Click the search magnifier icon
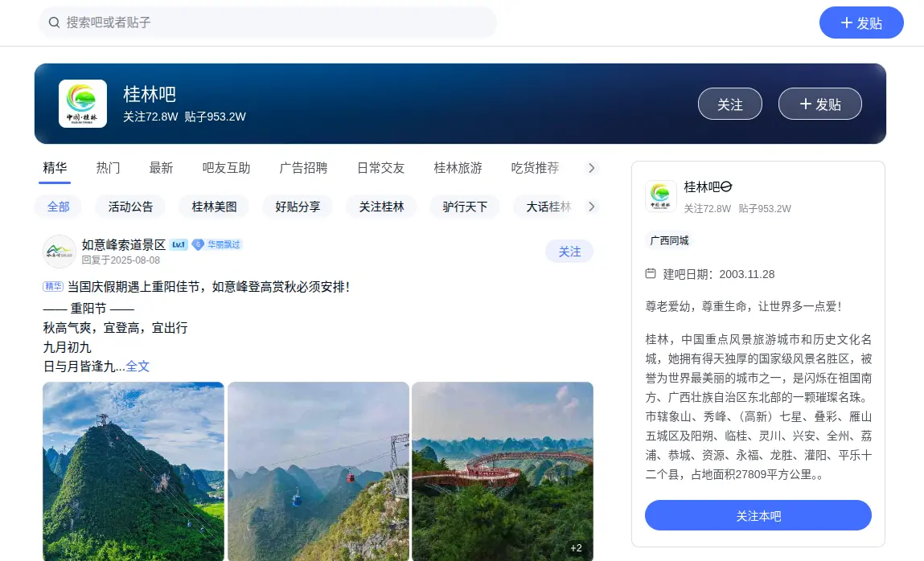This screenshot has height=561, width=924. [54, 23]
